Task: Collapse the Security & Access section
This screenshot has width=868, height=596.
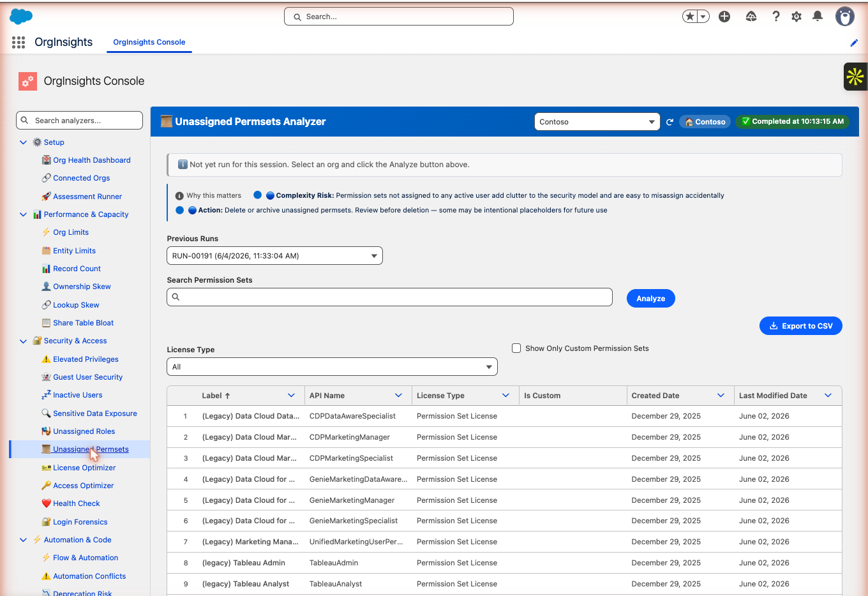Action: pyautogui.click(x=23, y=341)
